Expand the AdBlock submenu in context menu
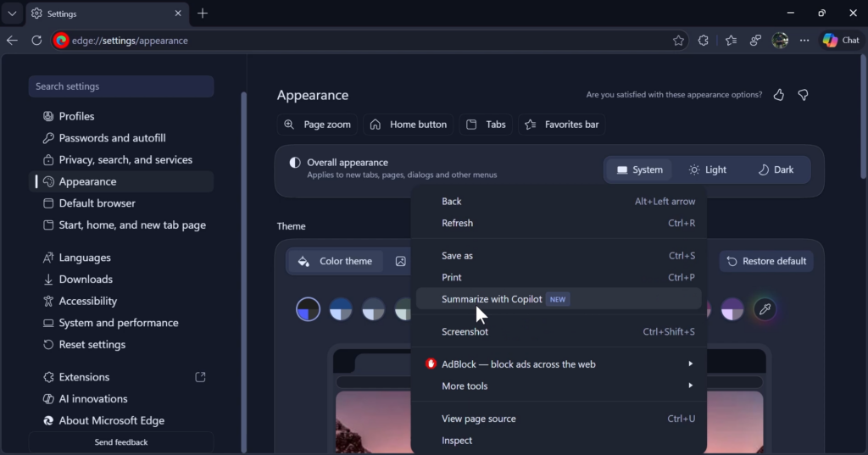 click(x=559, y=364)
